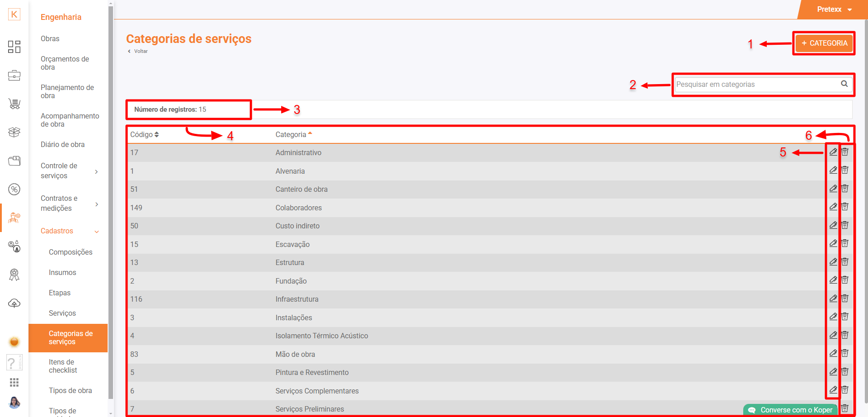Open the apps grid icon
Screen dimensions: 868x417
pyautogui.click(x=14, y=383)
